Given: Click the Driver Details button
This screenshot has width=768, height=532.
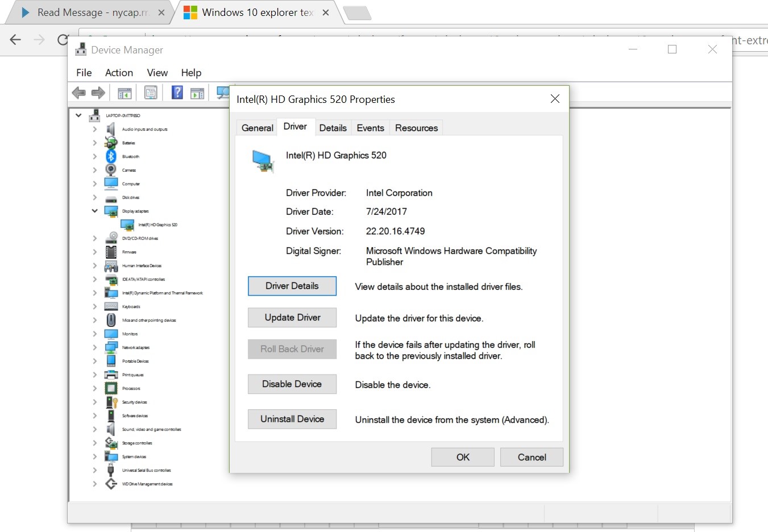Looking at the screenshot, I should pos(292,286).
